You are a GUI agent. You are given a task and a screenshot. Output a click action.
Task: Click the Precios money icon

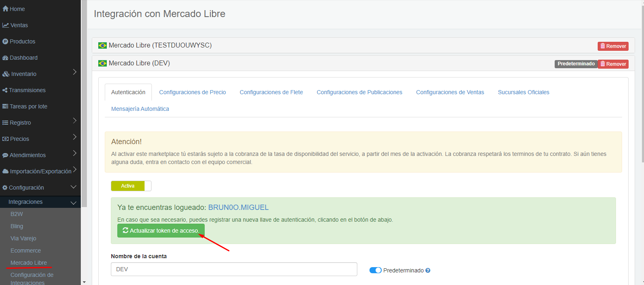(5, 139)
